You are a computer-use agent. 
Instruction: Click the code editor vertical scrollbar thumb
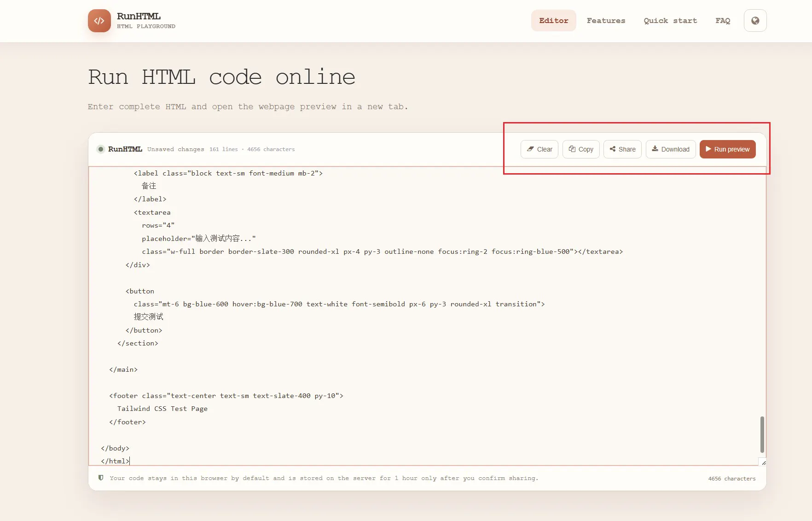[x=762, y=434]
